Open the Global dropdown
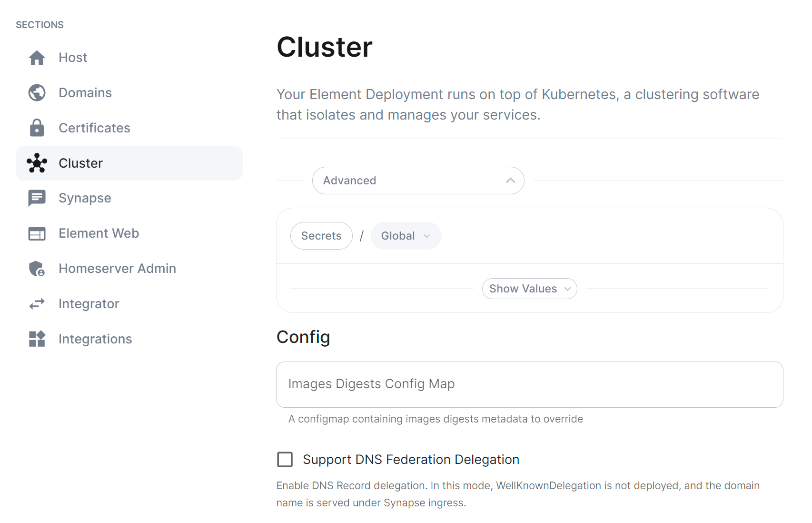812x523 pixels. pyautogui.click(x=406, y=236)
